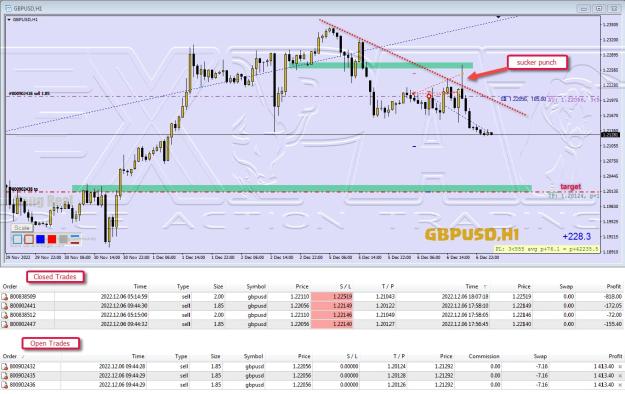Click the order icon for closed trade 800902447
This screenshot has height=394, width=625.
[5, 324]
